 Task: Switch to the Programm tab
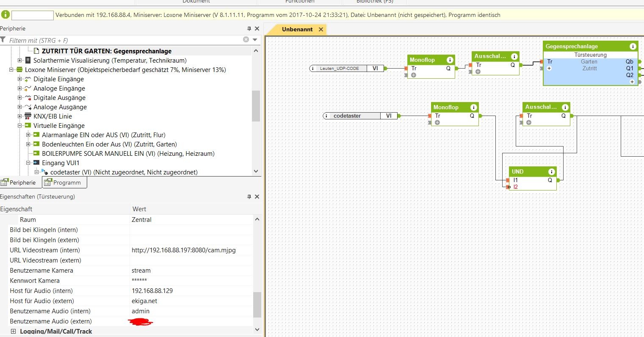click(64, 182)
